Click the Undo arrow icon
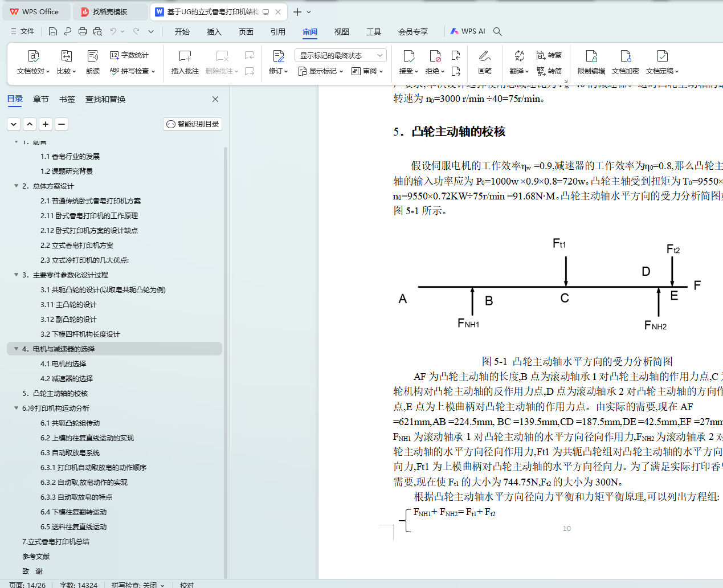Screen dimensions: 723x588 (x=113, y=31)
